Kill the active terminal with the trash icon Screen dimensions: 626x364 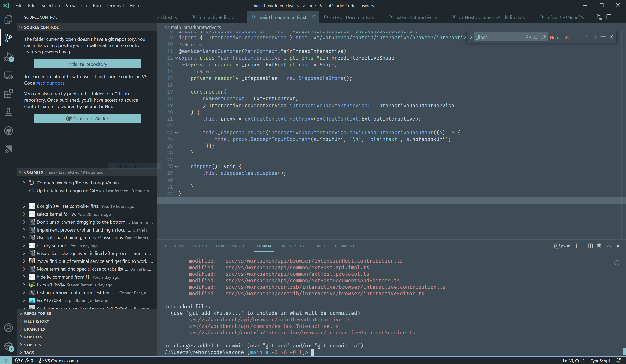(x=599, y=246)
